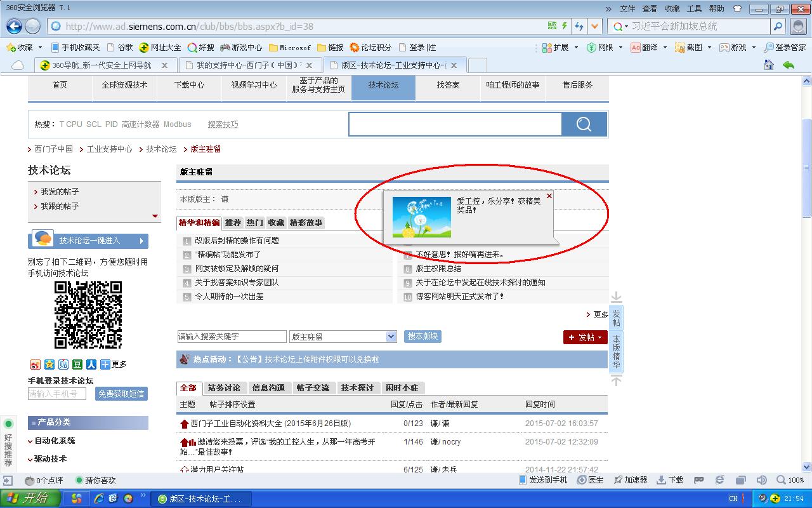Click the 更多 share plus icon
Image resolution: width=812 pixels, height=508 pixels.
[105, 364]
